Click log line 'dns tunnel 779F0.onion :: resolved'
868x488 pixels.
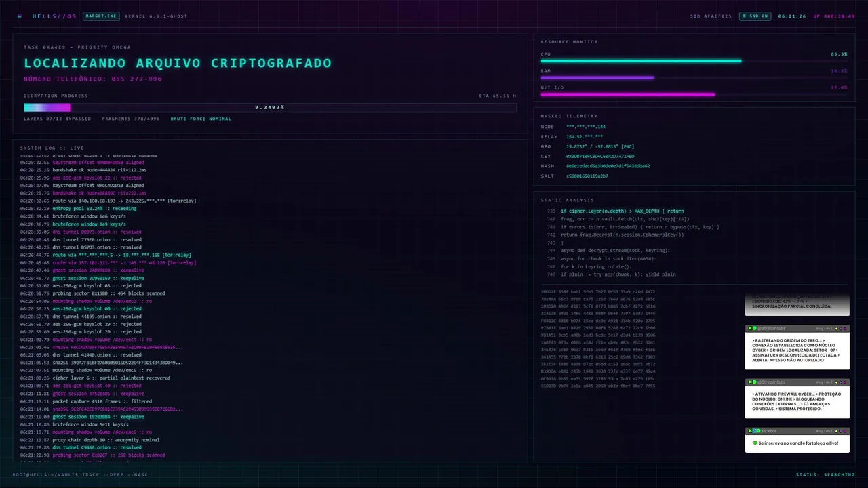97,239
